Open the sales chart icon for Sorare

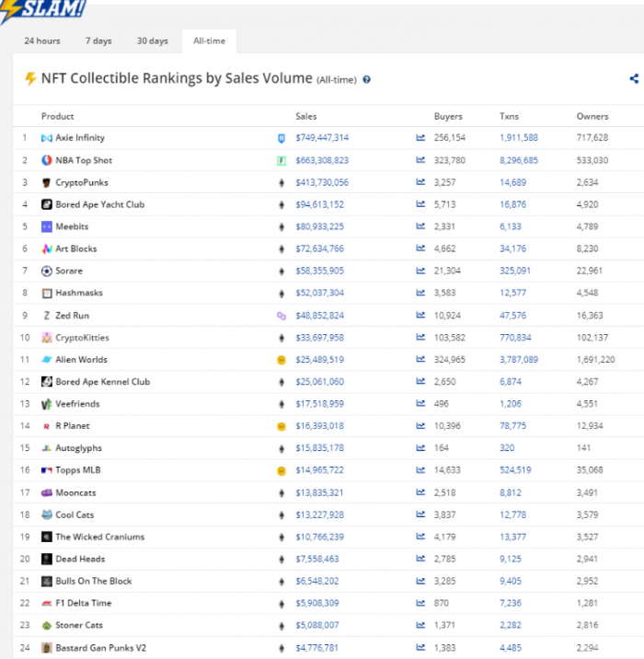pyautogui.click(x=420, y=271)
